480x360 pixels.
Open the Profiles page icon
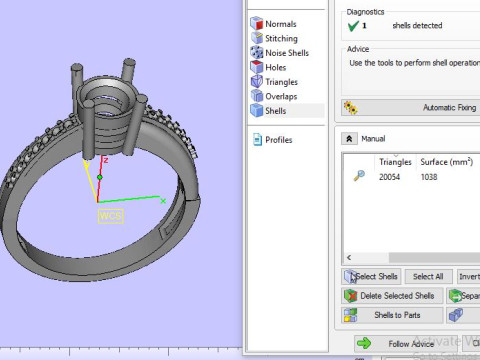pyautogui.click(x=257, y=140)
